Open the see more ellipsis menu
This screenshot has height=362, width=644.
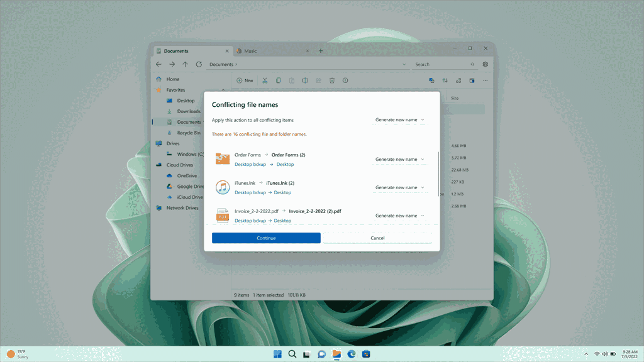[x=486, y=80]
